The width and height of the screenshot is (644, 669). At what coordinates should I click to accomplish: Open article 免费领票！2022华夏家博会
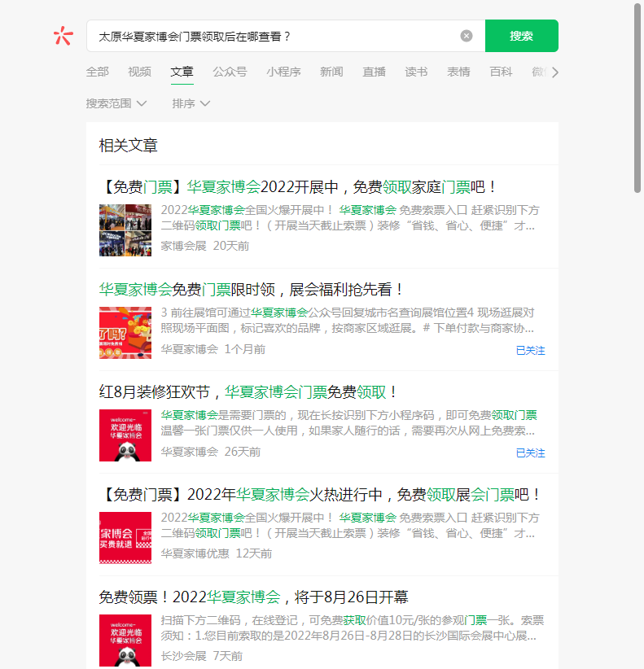254,597
